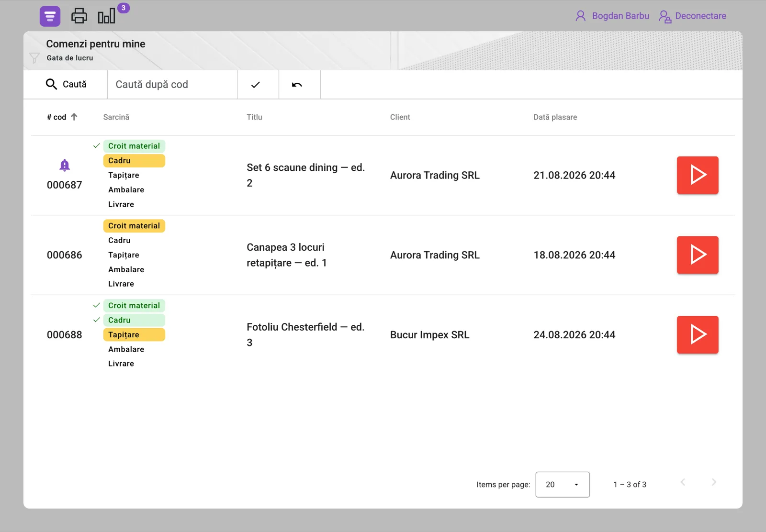This screenshot has height=532, width=766.
Task: Click the filter funnel icon
Action: coord(34,58)
